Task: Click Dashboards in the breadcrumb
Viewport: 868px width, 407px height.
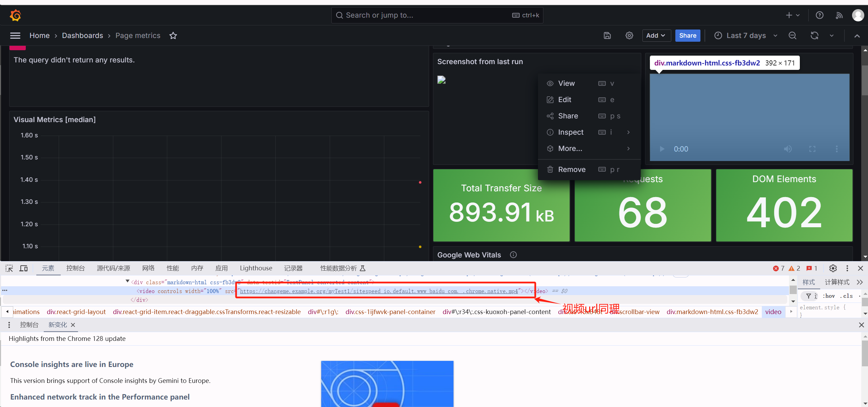Action: (x=82, y=36)
